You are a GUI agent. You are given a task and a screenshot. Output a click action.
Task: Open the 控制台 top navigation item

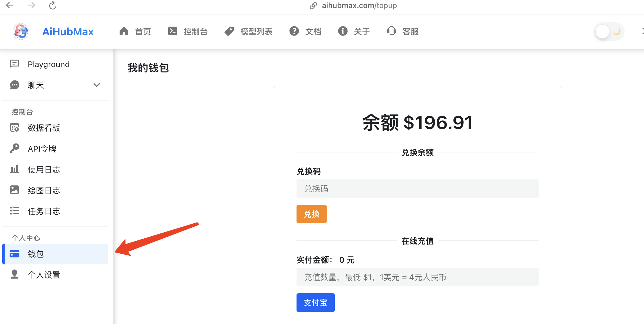(x=188, y=32)
